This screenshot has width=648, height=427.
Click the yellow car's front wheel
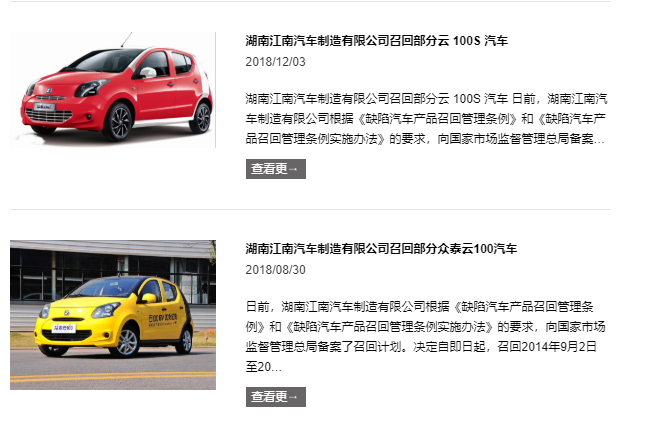(126, 342)
